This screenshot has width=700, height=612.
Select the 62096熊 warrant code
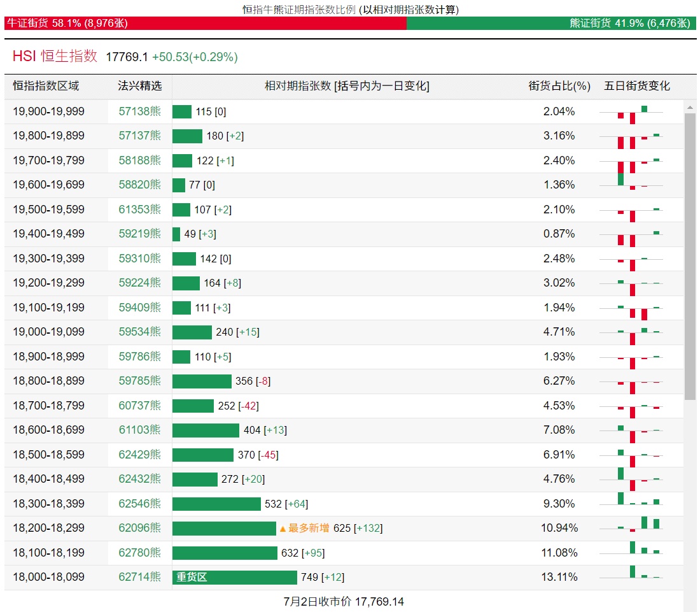pyautogui.click(x=139, y=528)
